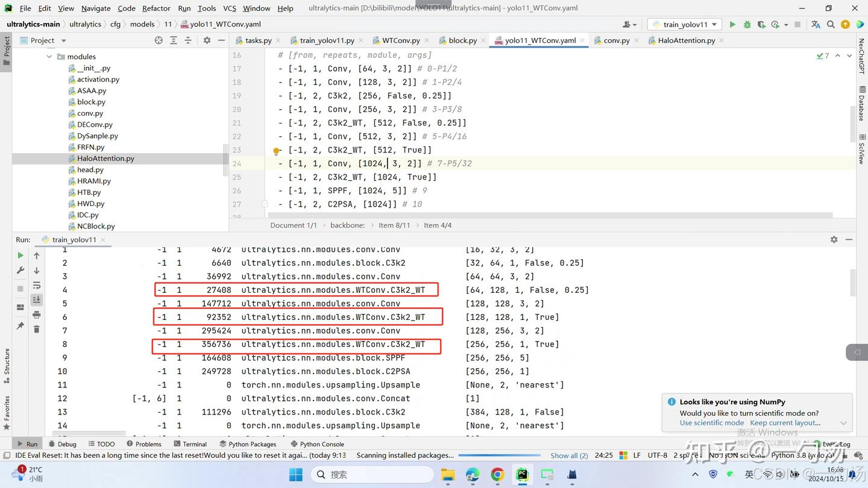Run with coverage from the top toolbar
The height and width of the screenshot is (488, 868).
point(761,25)
